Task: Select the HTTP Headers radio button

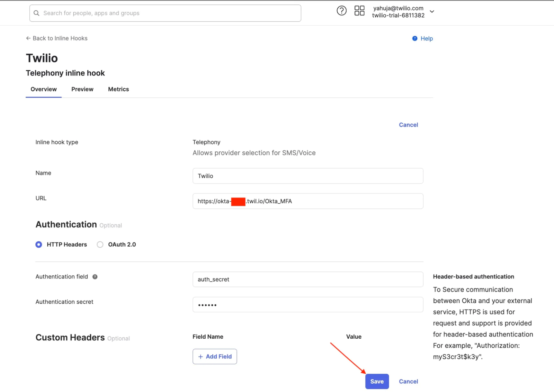Action: click(x=39, y=244)
